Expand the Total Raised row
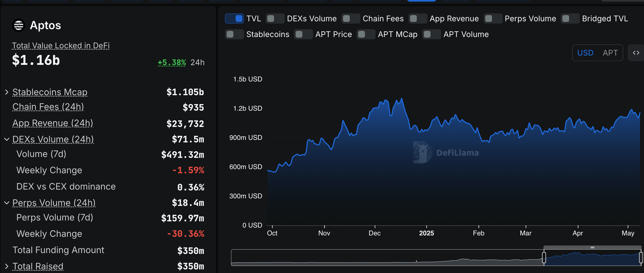 pyautogui.click(x=7, y=266)
